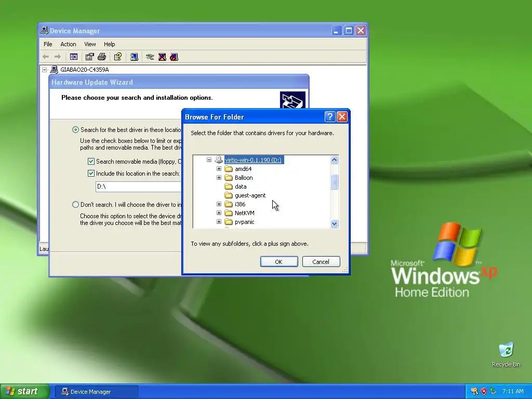Expand the pvpanic folder node
Image resolution: width=532 pixels, height=399 pixels.
point(219,221)
